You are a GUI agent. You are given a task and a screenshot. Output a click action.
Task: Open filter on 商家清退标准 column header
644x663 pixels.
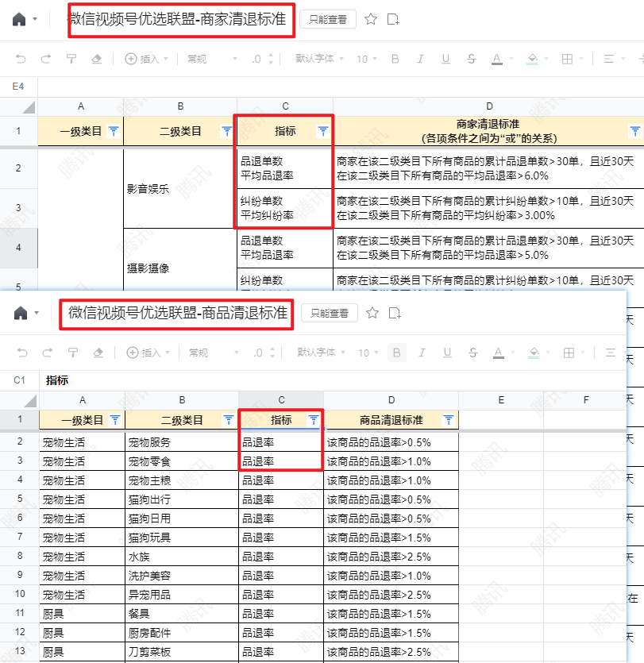tap(635, 132)
